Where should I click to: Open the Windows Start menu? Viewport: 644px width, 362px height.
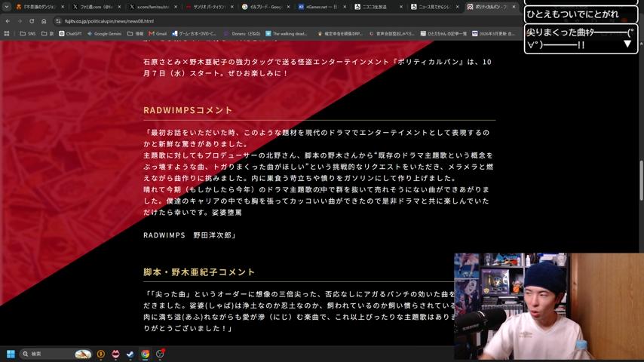[11, 354]
